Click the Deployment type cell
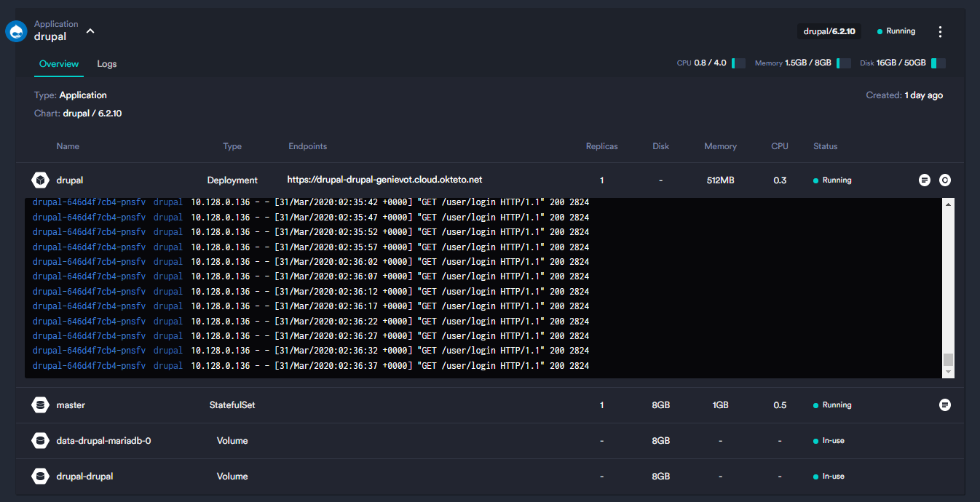The image size is (980, 502). 232,180
